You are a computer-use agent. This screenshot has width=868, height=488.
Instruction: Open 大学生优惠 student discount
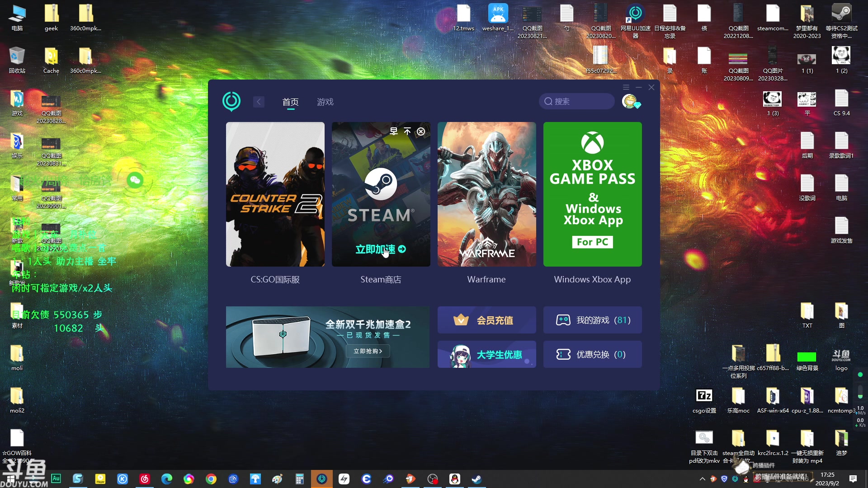(487, 354)
